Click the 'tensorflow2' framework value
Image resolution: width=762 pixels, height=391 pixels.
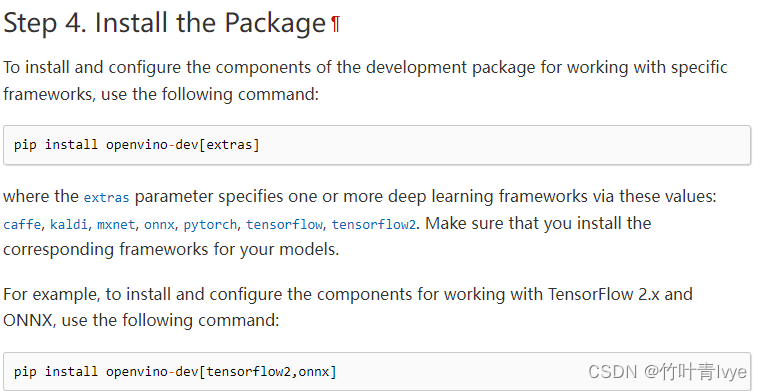pyautogui.click(x=374, y=224)
